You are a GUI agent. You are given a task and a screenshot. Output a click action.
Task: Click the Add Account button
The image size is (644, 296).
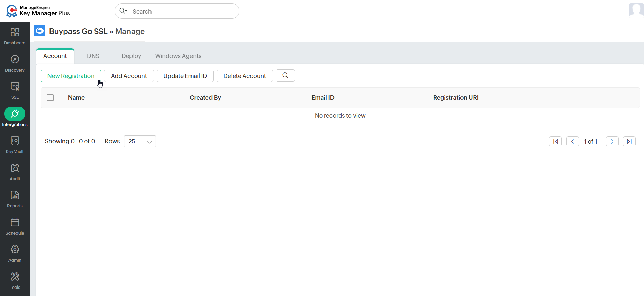pos(129,76)
